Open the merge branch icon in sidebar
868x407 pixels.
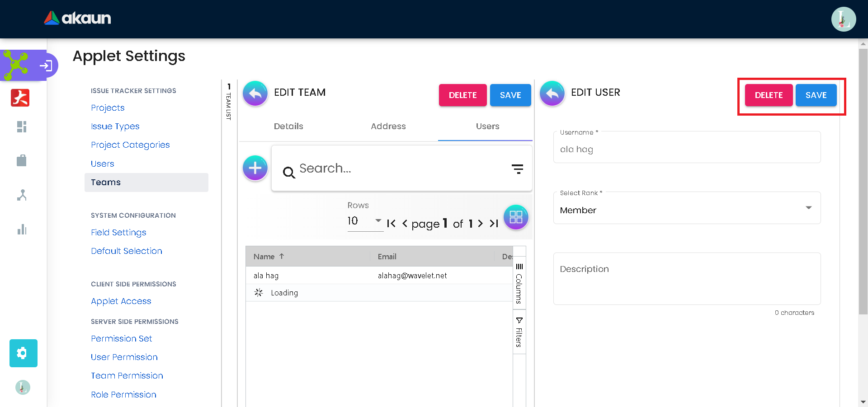pyautogui.click(x=22, y=195)
